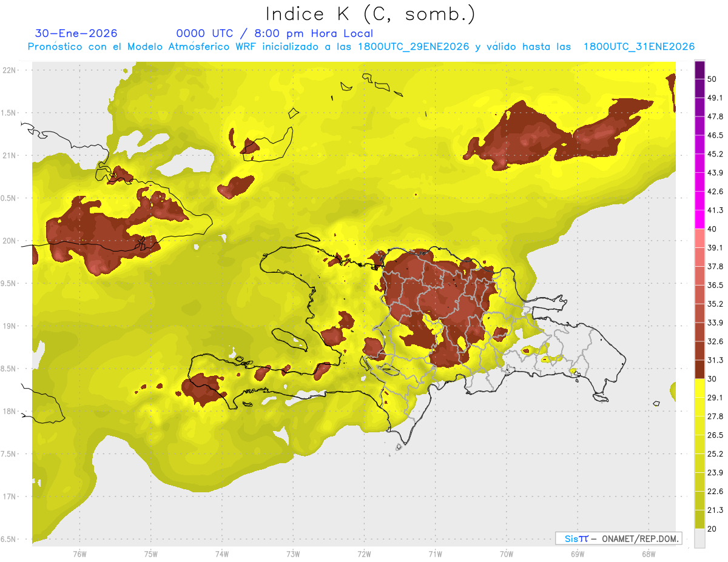Click the legend value "43.9"
728x562 pixels.
coord(715,173)
